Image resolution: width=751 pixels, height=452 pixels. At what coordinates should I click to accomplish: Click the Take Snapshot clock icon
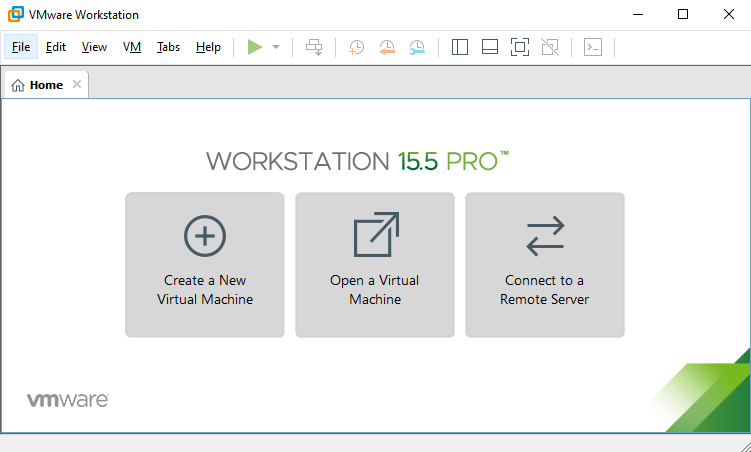coord(356,47)
